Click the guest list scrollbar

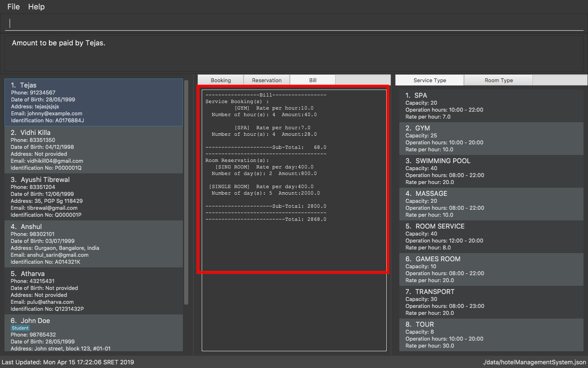(186, 192)
